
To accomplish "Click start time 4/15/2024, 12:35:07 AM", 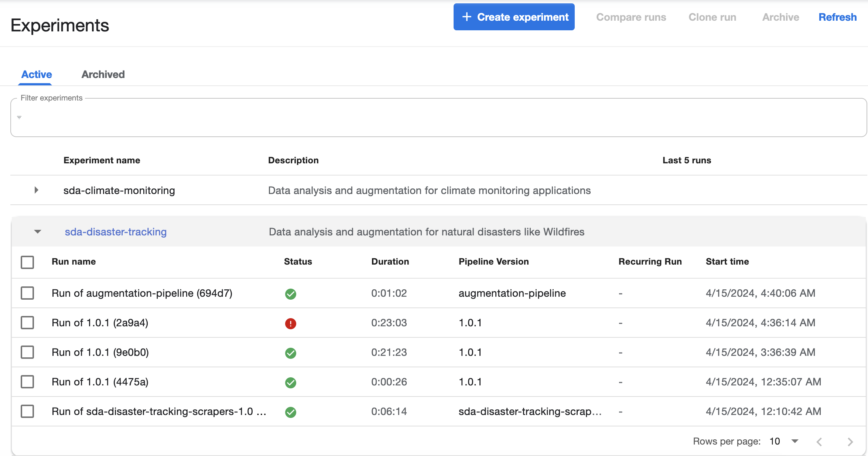I will [763, 382].
